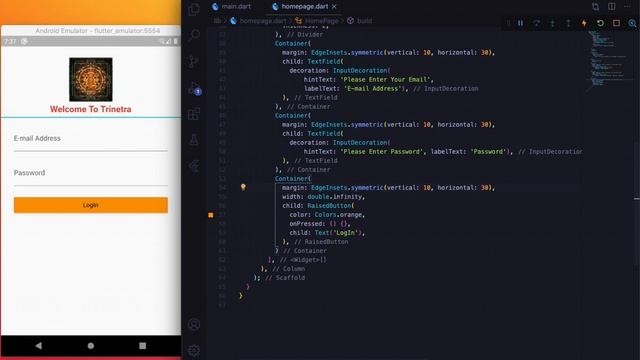Split the editor to the right

611,7
